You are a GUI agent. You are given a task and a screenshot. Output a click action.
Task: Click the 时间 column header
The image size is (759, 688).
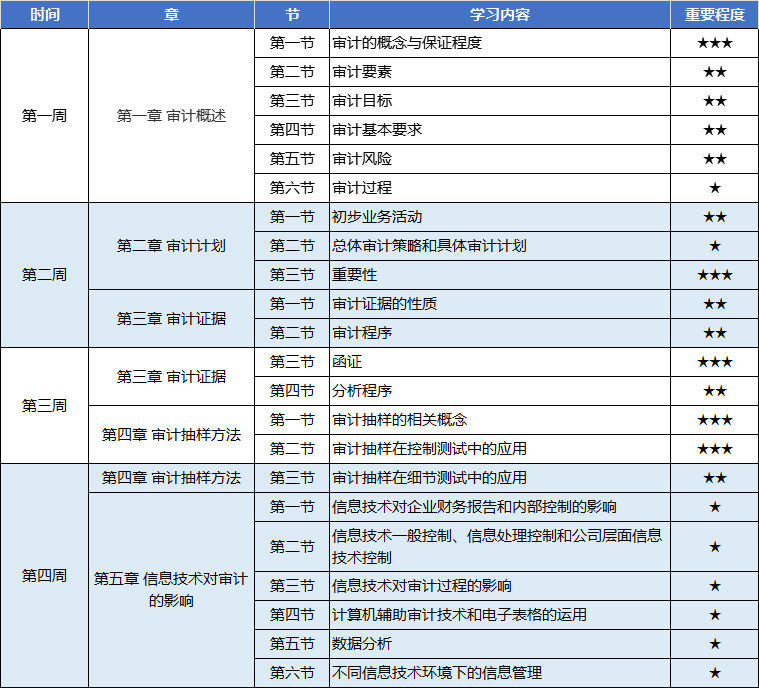44,15
